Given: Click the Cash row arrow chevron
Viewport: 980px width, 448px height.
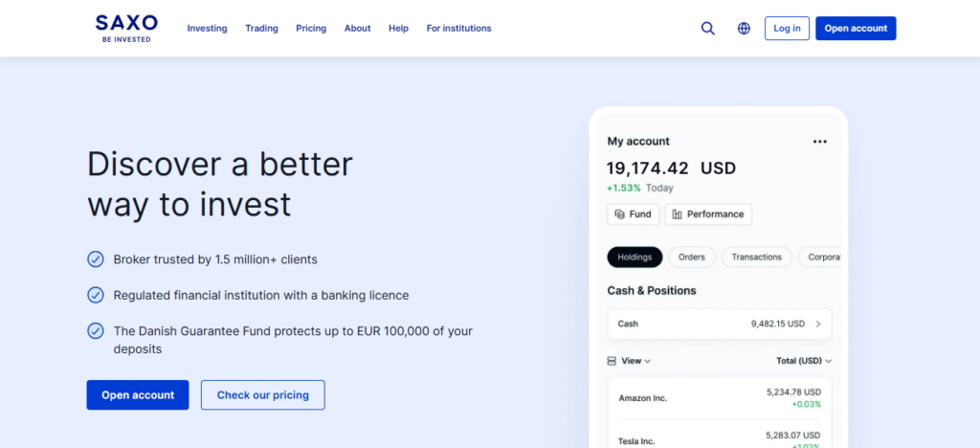Looking at the screenshot, I should click(x=818, y=324).
